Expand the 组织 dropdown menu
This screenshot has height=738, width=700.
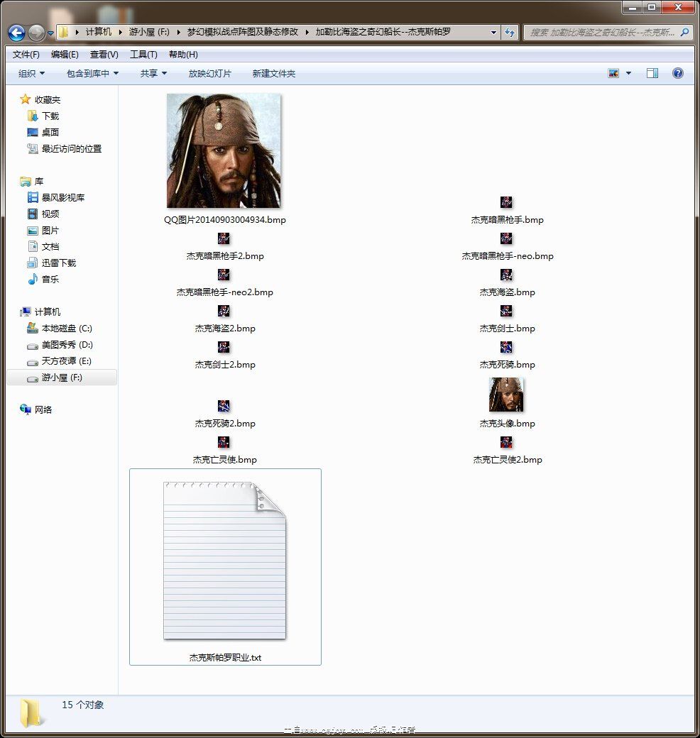(31, 73)
